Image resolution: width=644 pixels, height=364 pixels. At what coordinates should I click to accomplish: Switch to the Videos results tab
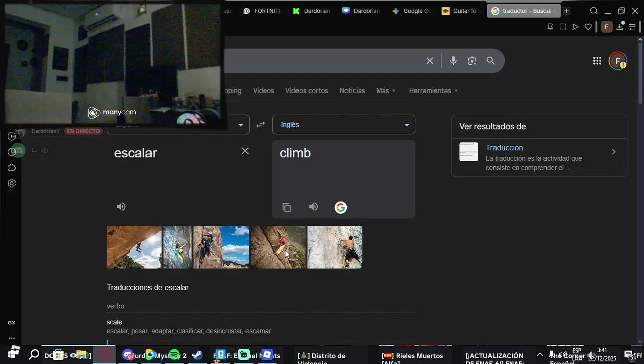(264, 90)
